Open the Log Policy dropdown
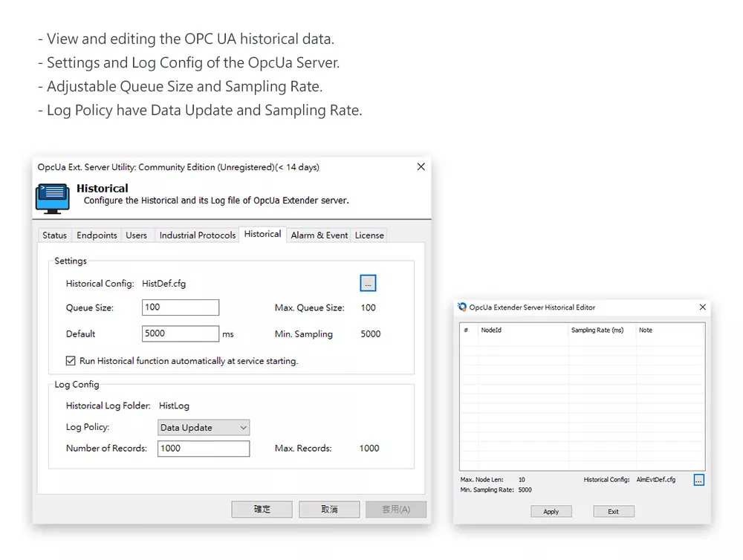The height and width of the screenshot is (560, 743). (204, 428)
